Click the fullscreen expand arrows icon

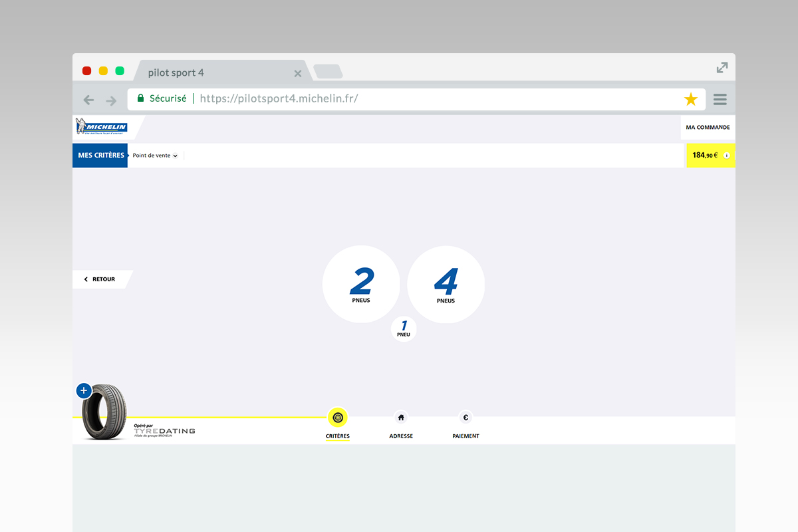click(722, 68)
